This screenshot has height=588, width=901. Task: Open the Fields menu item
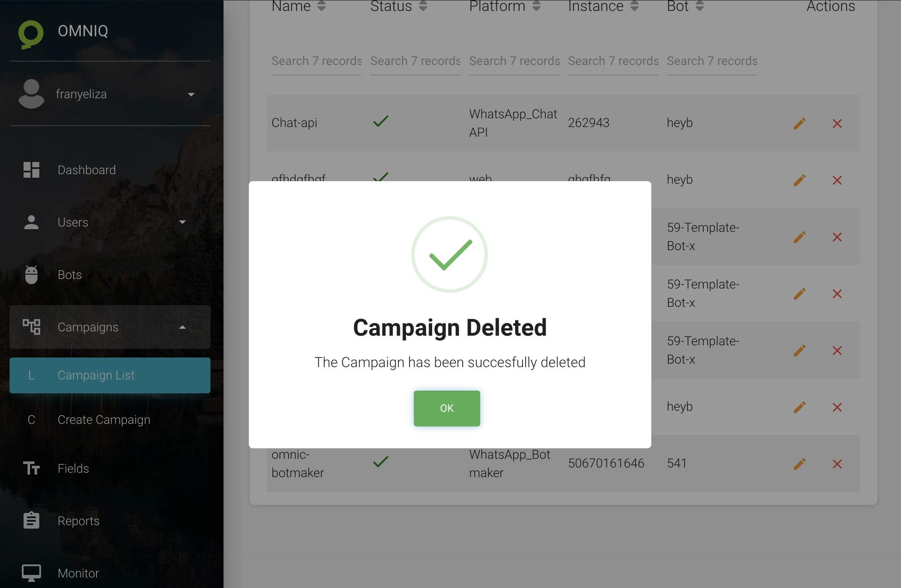tap(73, 468)
